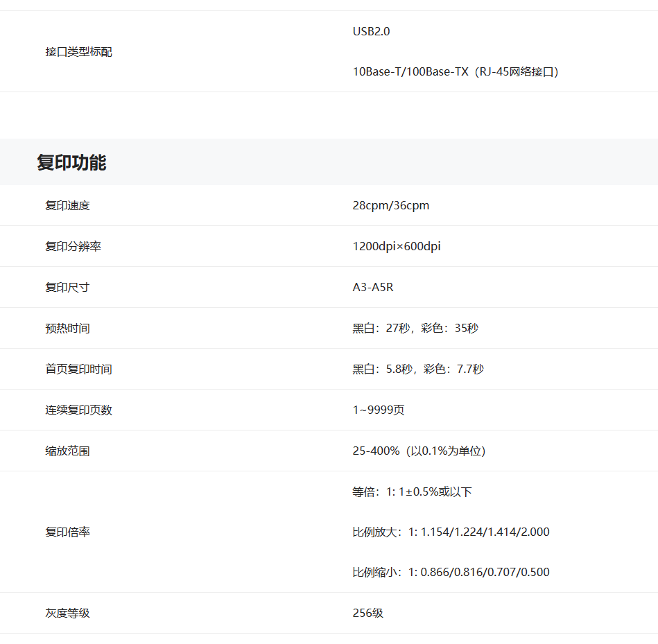Click the 复印功能 section heading

click(x=71, y=163)
